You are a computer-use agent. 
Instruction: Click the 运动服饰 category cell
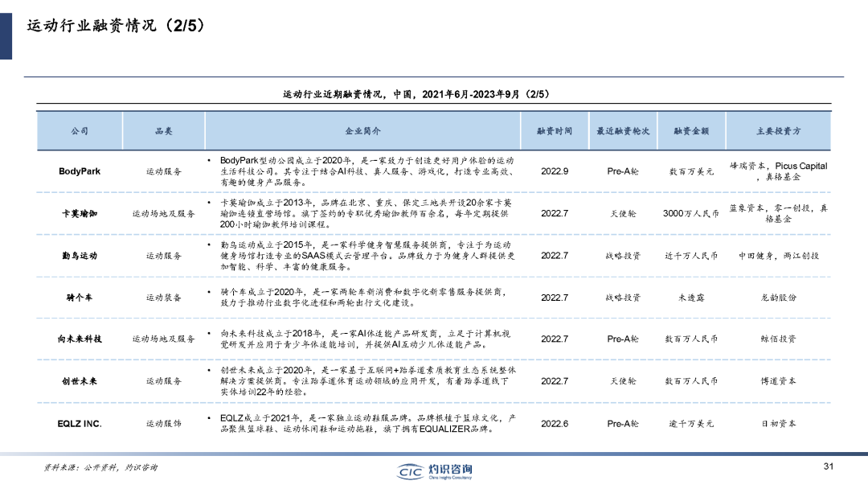click(x=163, y=424)
